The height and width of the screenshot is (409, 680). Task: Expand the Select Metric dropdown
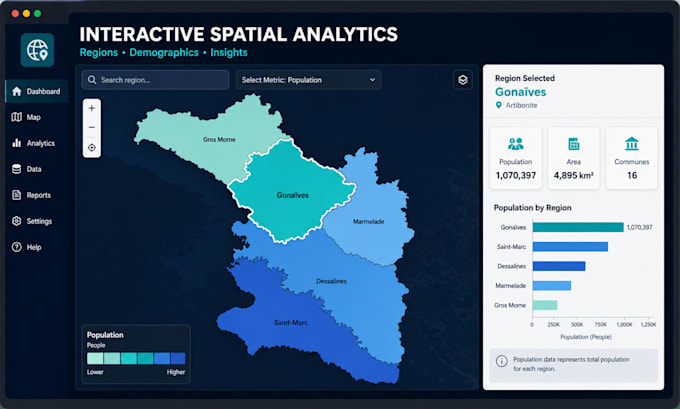(308, 80)
